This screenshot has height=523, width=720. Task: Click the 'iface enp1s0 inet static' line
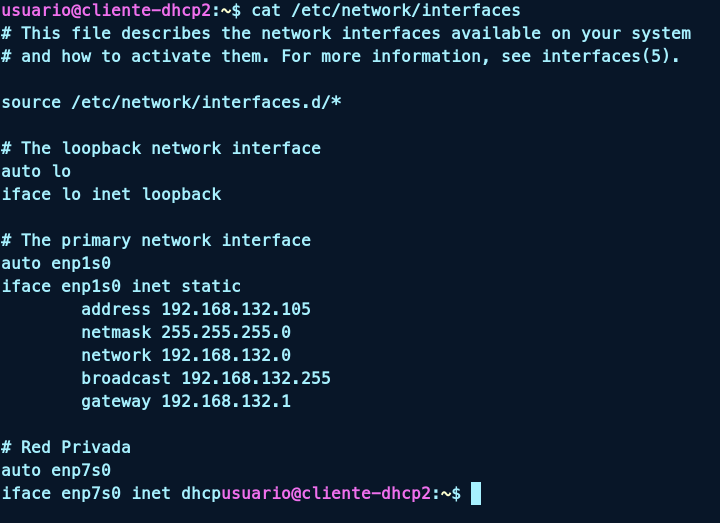tap(121, 286)
